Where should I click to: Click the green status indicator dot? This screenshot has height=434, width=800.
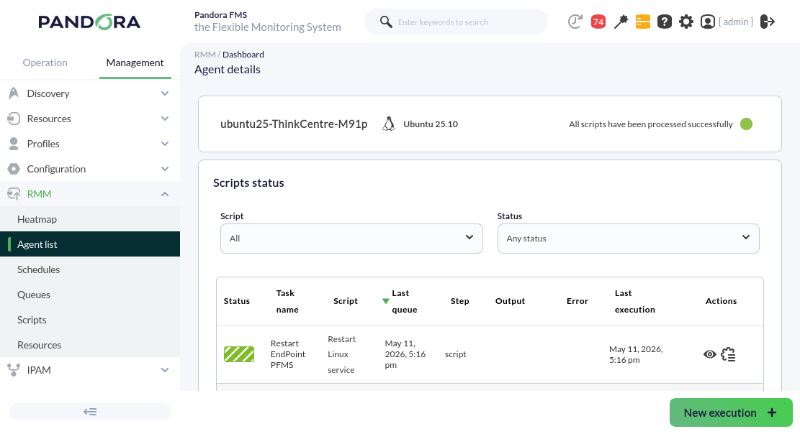(x=746, y=124)
